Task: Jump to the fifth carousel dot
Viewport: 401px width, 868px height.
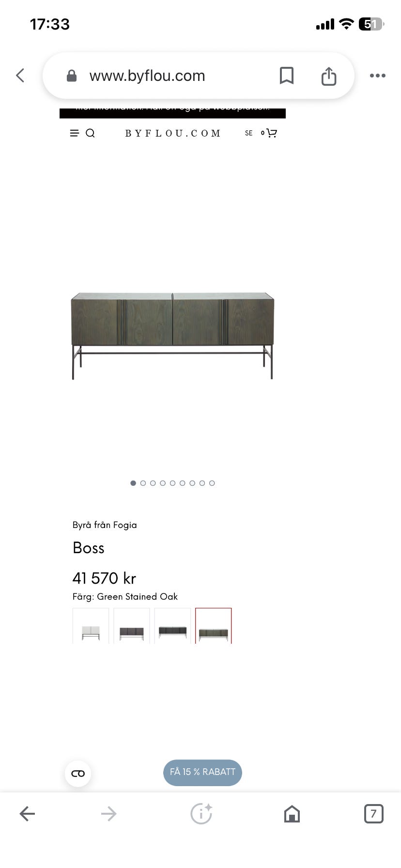Action: point(172,483)
